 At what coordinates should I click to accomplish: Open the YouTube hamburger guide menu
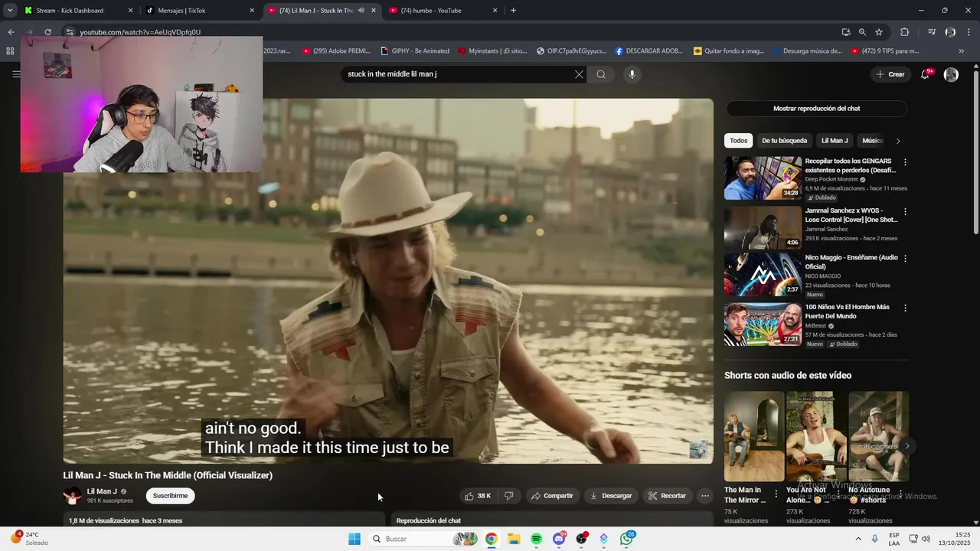coord(15,74)
